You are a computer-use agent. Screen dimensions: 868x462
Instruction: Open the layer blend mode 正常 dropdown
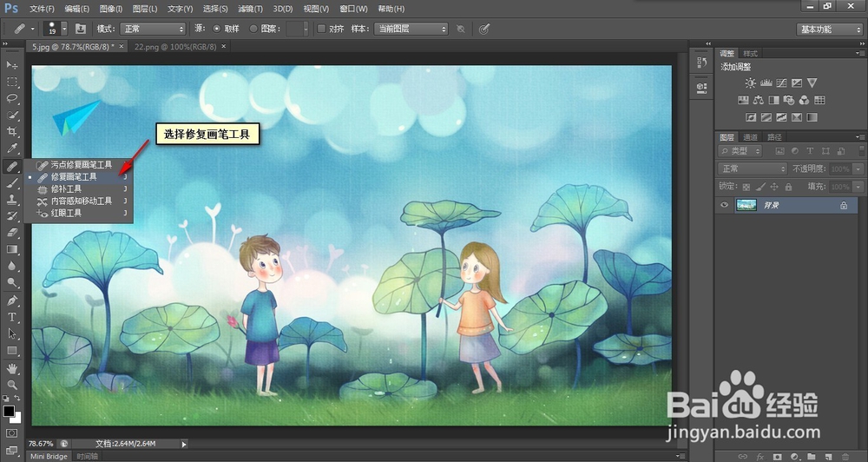coord(753,168)
